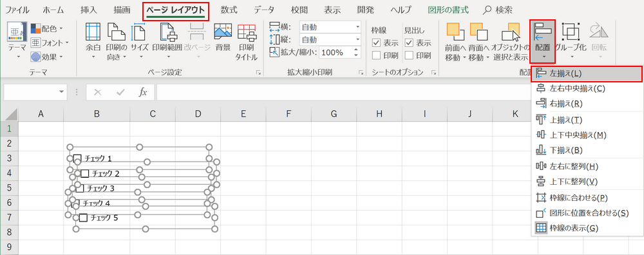This screenshot has width=644, height=255.
Task: Click the 配置 align button
Action: coord(542,41)
